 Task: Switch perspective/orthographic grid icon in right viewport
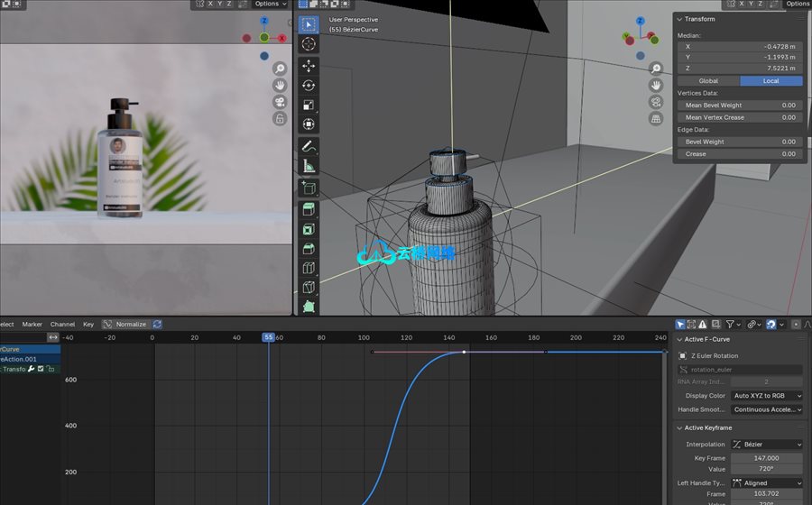coord(656,118)
